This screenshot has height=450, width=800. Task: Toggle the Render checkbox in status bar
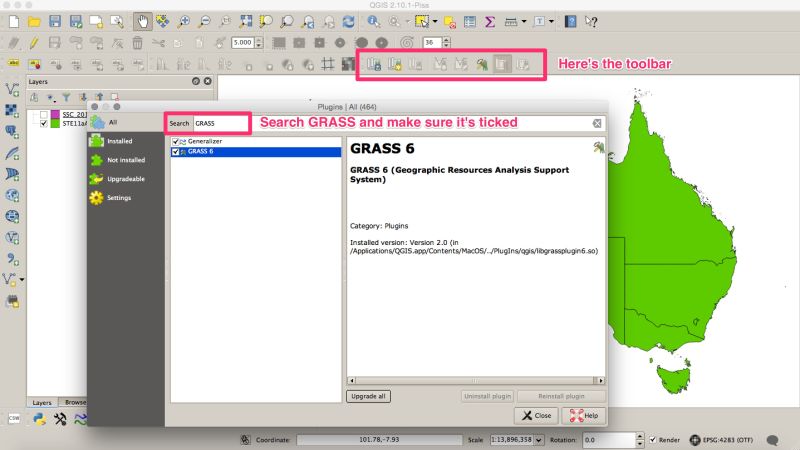coord(653,439)
